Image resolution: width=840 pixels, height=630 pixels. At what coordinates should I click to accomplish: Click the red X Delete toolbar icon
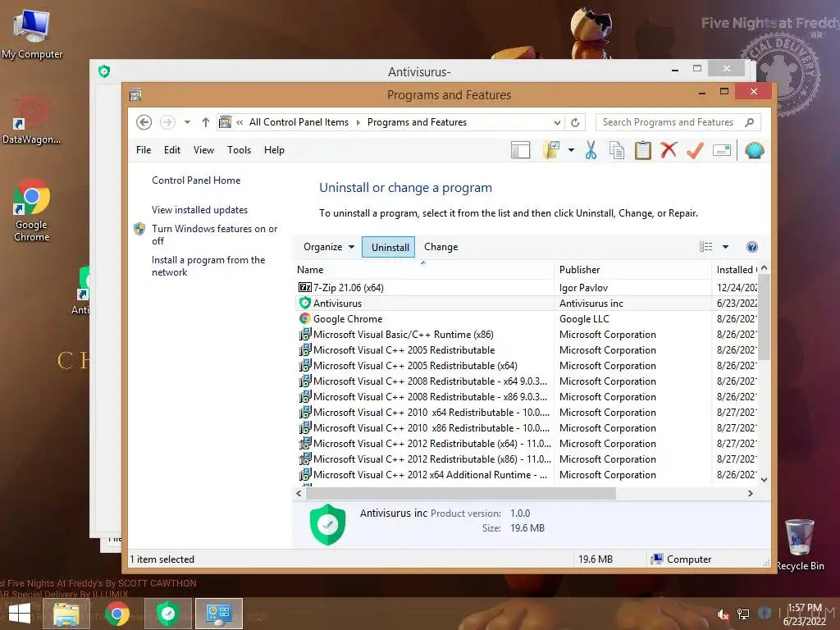click(669, 150)
